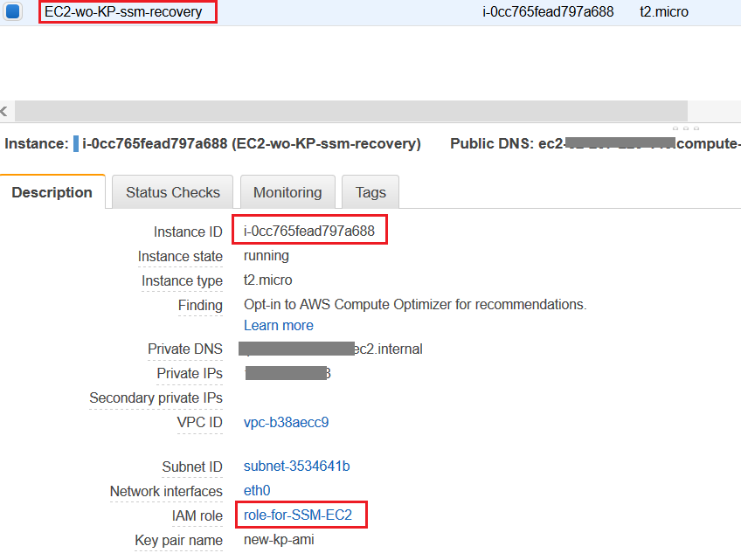741x560 pixels.
Task: Open Learn more link for Compute Optimizer
Action: click(279, 326)
